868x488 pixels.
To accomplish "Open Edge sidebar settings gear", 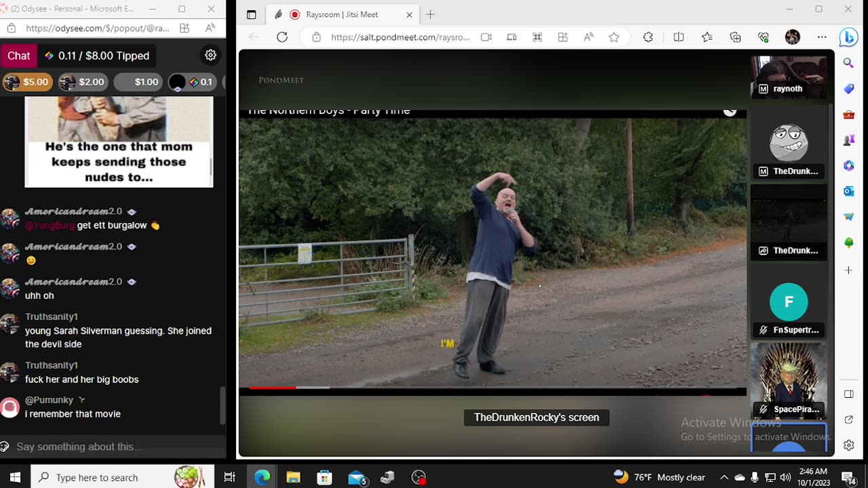I will pyautogui.click(x=848, y=445).
